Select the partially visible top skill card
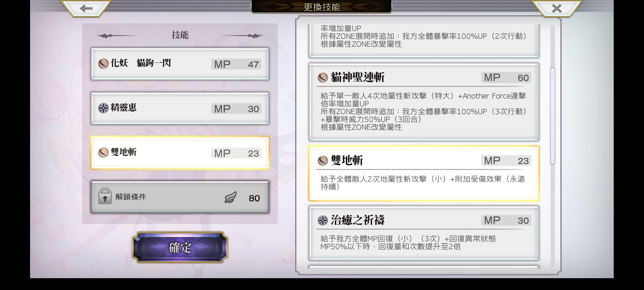Screen dimensions: 644x290 424,40
